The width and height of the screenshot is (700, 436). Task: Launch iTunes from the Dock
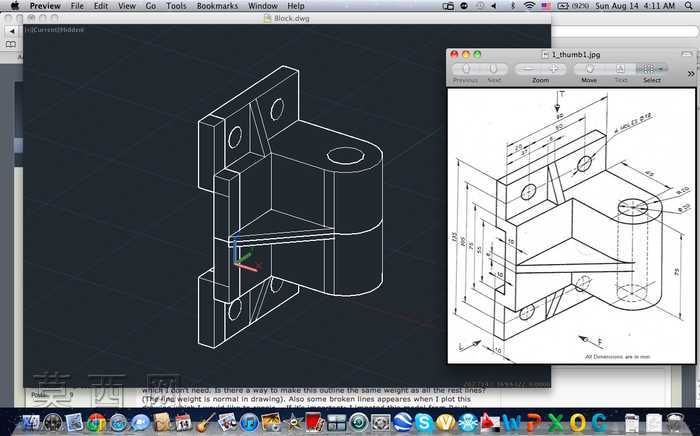pos(249,422)
